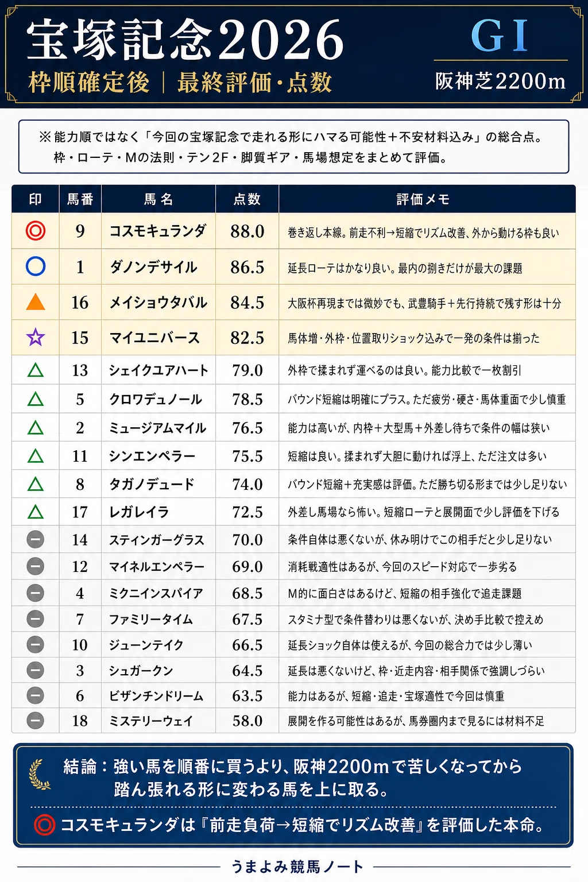Click the gray minus mark beside ミステリーウェイ
Image resolution: width=588 pixels, height=882 pixels.
(x=36, y=720)
